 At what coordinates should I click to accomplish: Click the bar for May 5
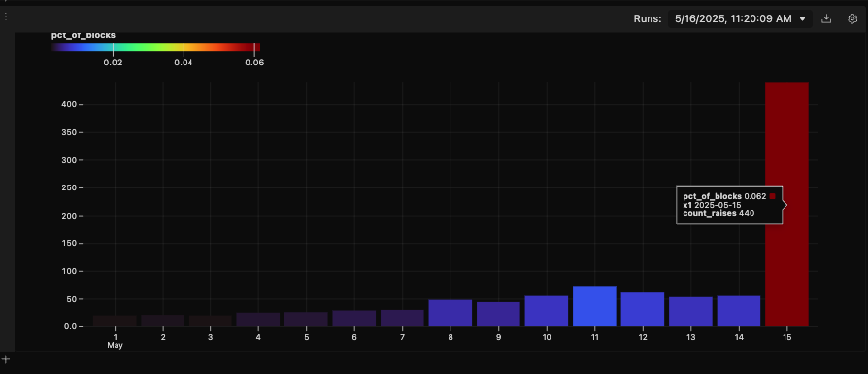coord(306,320)
